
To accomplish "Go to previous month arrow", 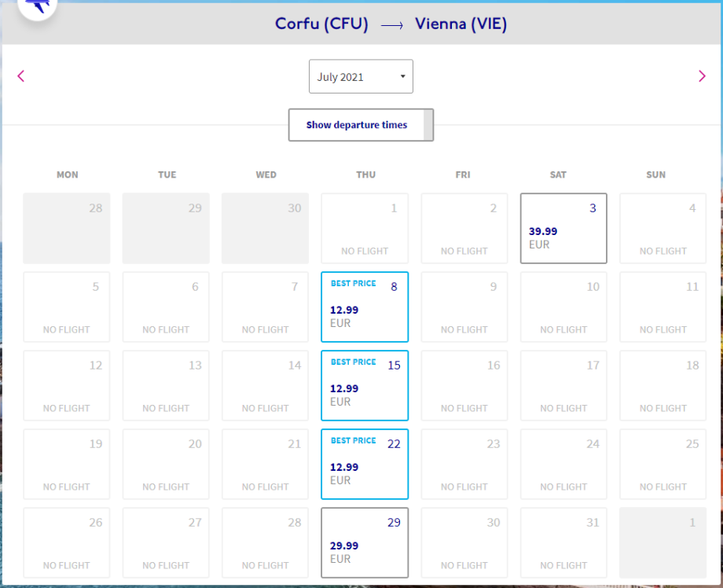I will (x=21, y=76).
